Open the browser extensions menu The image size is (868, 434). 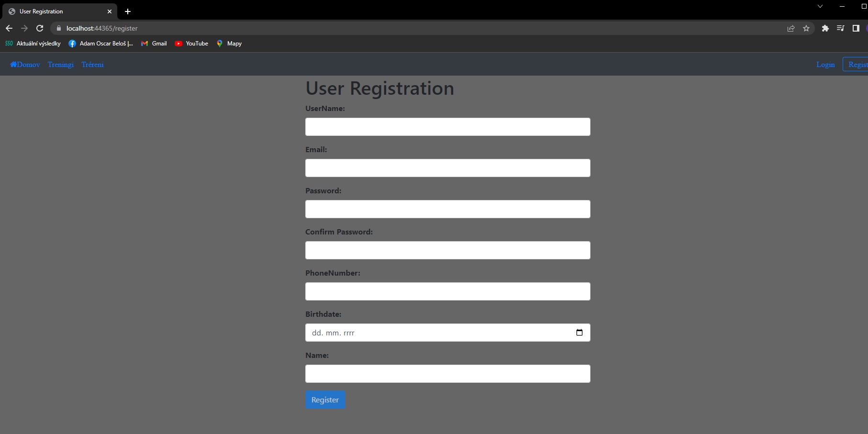click(824, 28)
